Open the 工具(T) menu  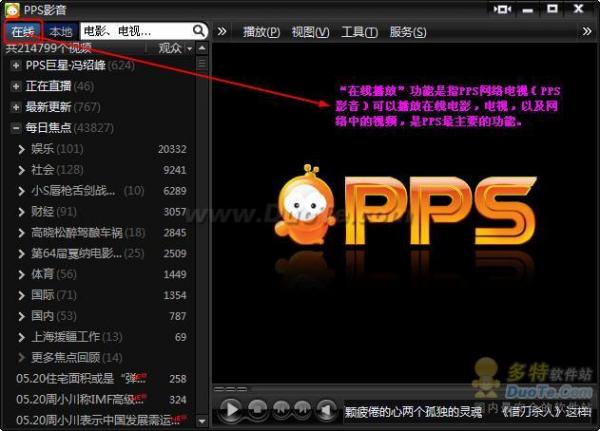(359, 32)
